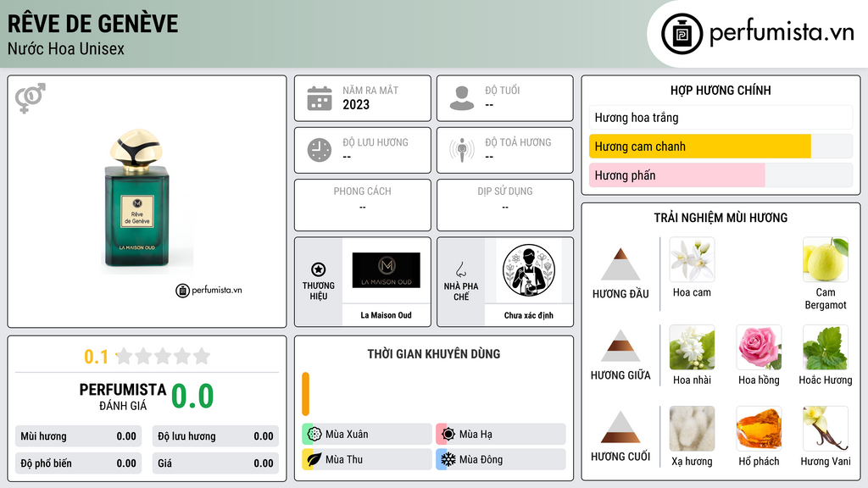Select the Hương phấn accord bar
868x488 pixels.
click(x=721, y=175)
